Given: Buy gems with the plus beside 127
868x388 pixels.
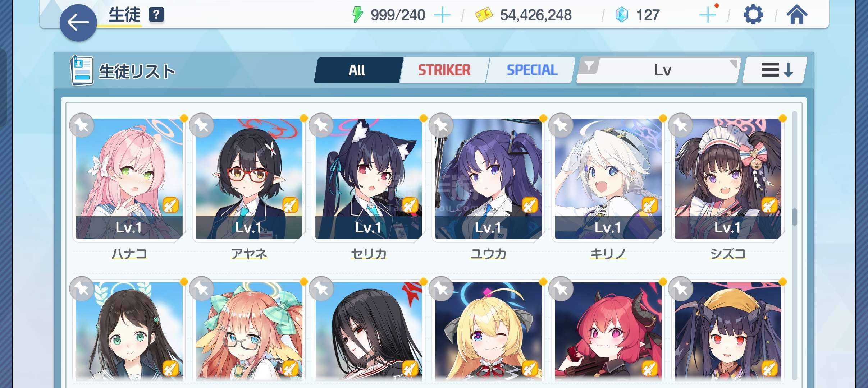Looking at the screenshot, I should pyautogui.click(x=707, y=15).
